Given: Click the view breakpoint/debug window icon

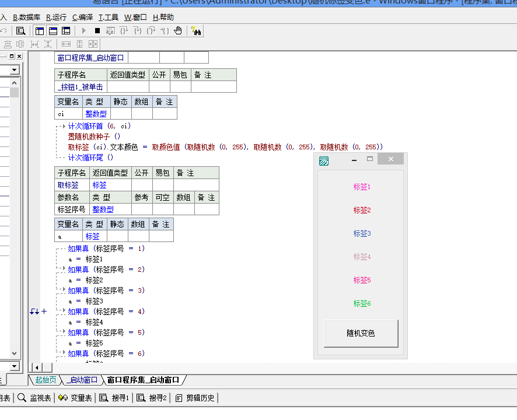Looking at the screenshot, I should point(110,31).
